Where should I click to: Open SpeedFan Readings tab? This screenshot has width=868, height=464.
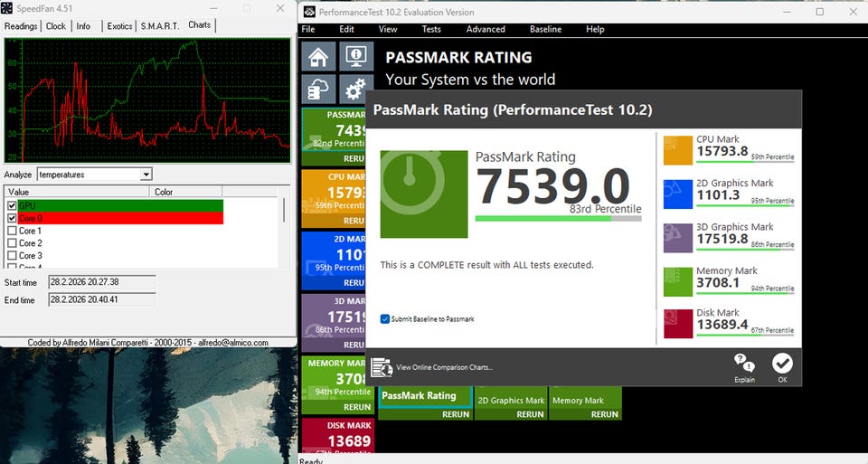click(21, 26)
